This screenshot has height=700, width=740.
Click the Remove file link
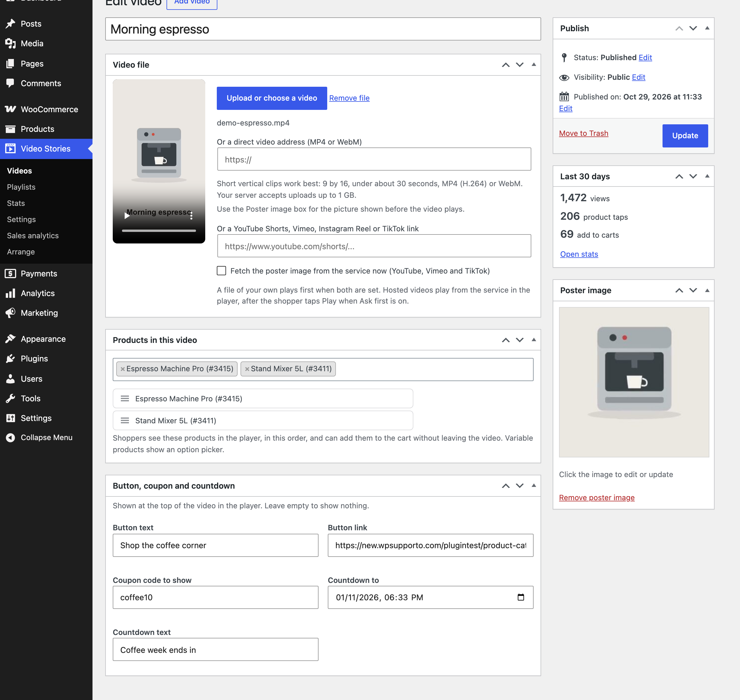click(349, 98)
